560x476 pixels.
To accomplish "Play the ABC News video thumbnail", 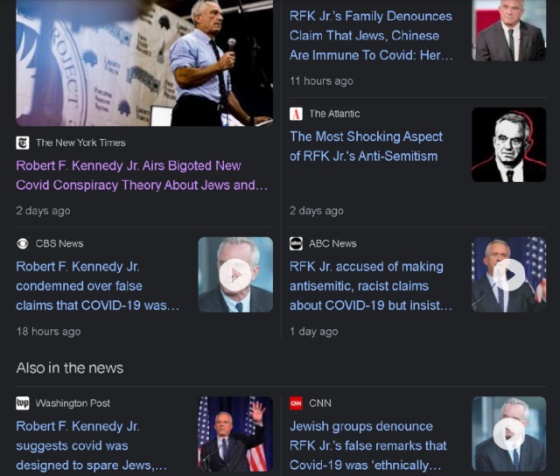I will tap(509, 275).
